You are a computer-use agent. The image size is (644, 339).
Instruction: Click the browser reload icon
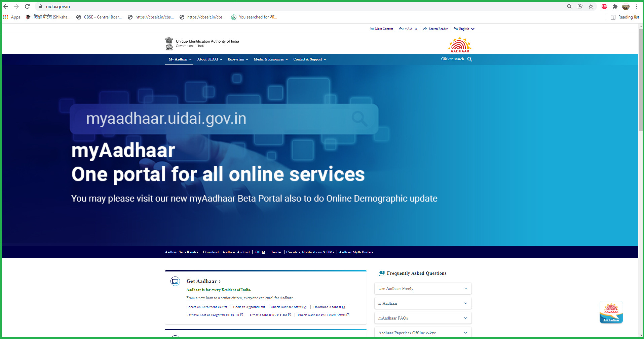pos(27,6)
